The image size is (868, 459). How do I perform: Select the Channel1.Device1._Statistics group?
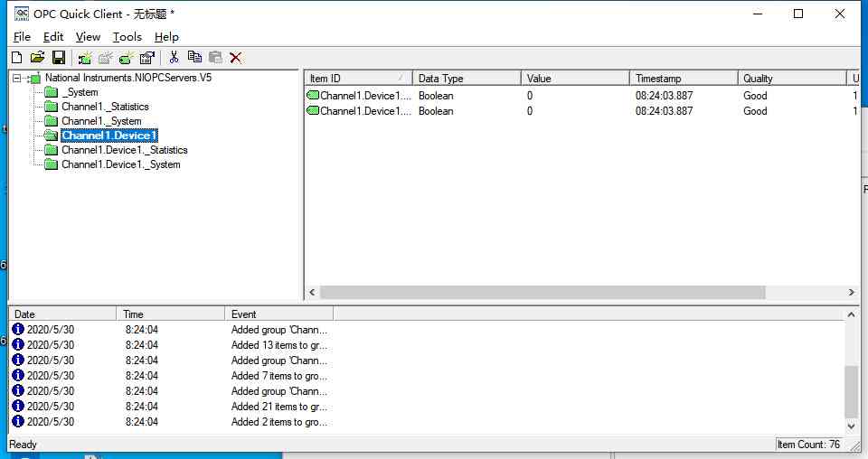pyautogui.click(x=125, y=150)
